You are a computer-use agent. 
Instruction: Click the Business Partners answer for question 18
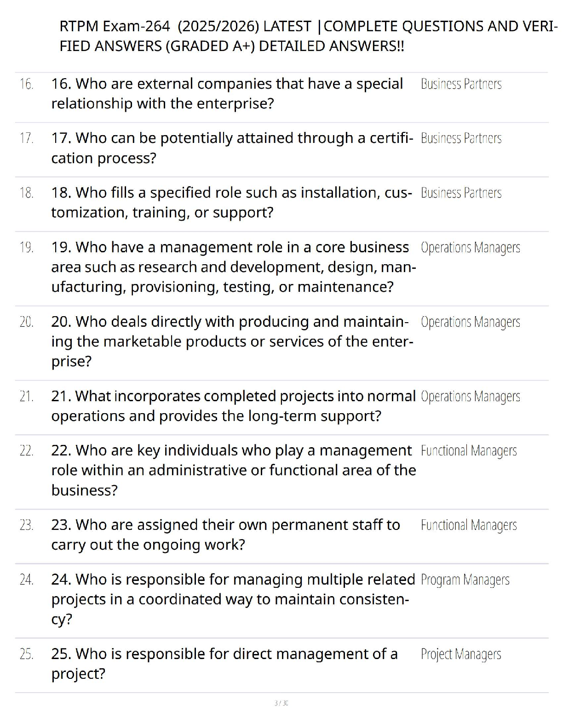click(x=461, y=193)
